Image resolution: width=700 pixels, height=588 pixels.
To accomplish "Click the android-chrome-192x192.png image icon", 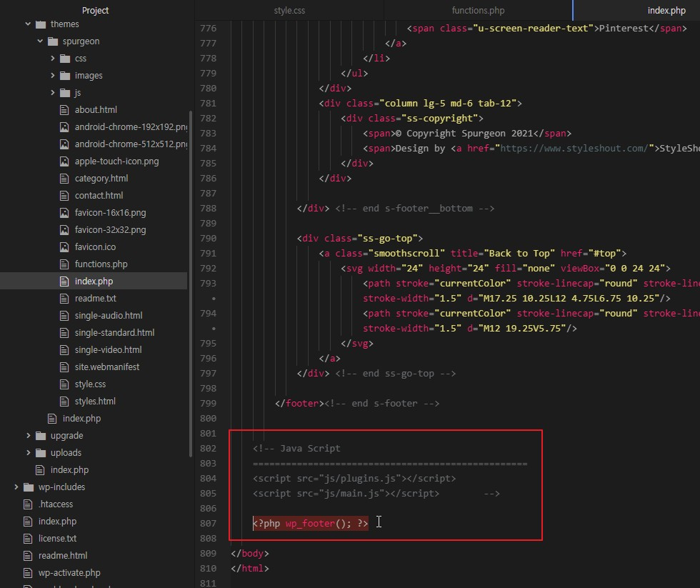I will point(64,126).
